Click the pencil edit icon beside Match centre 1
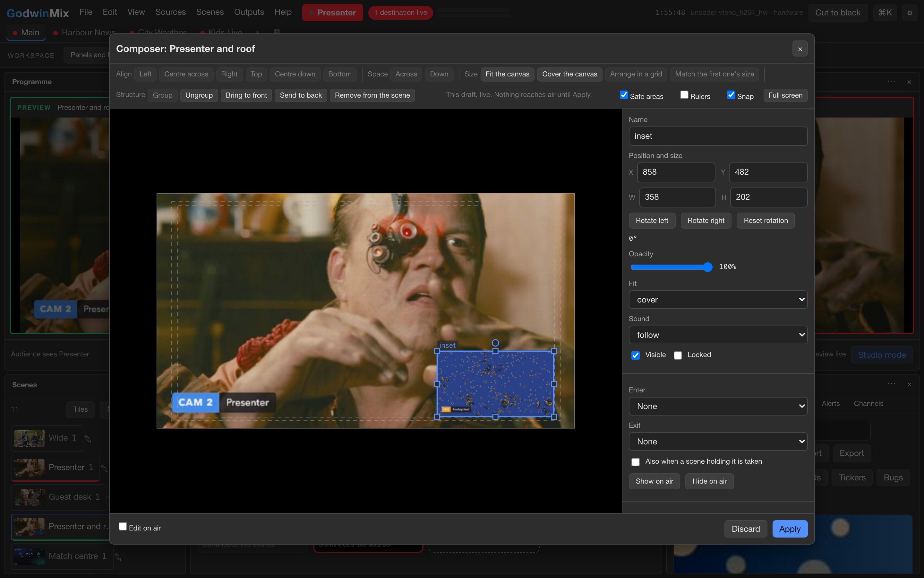The height and width of the screenshot is (578, 924). pyautogui.click(x=118, y=557)
